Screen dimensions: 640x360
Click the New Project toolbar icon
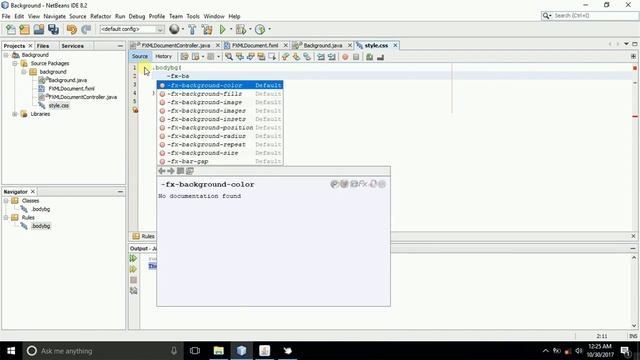24,29
